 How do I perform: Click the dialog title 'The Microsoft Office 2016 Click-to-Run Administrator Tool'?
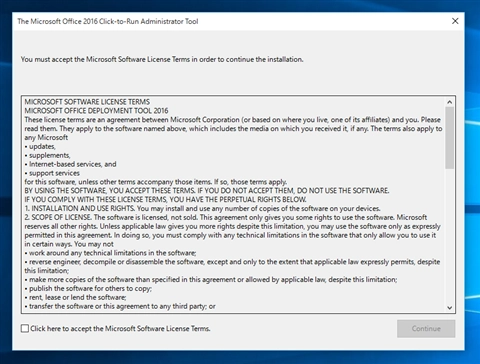tap(108, 21)
